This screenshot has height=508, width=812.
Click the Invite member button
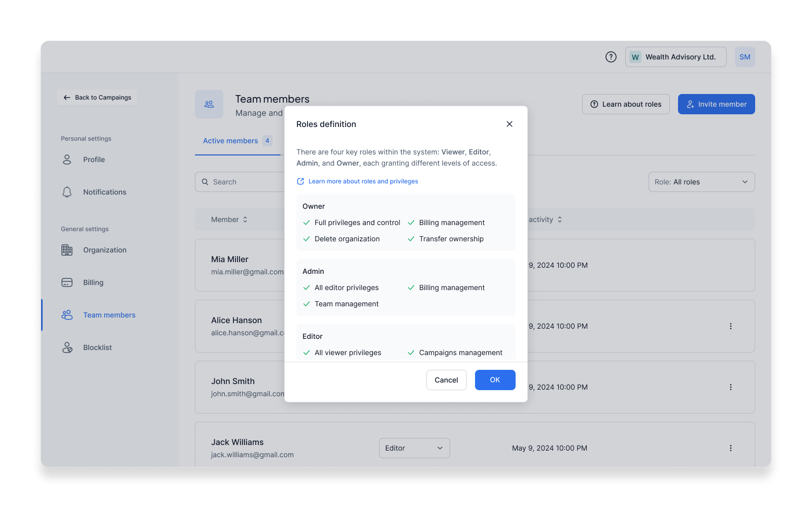717,104
